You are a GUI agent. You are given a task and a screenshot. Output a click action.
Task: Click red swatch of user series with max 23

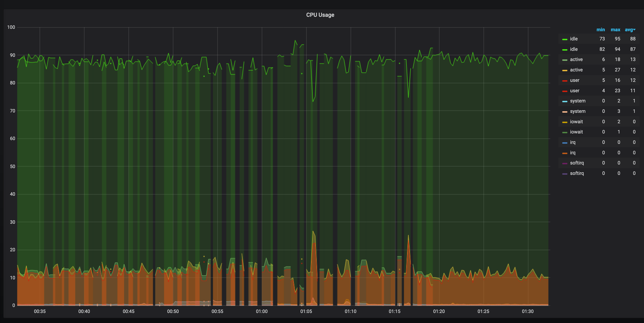[x=564, y=91]
